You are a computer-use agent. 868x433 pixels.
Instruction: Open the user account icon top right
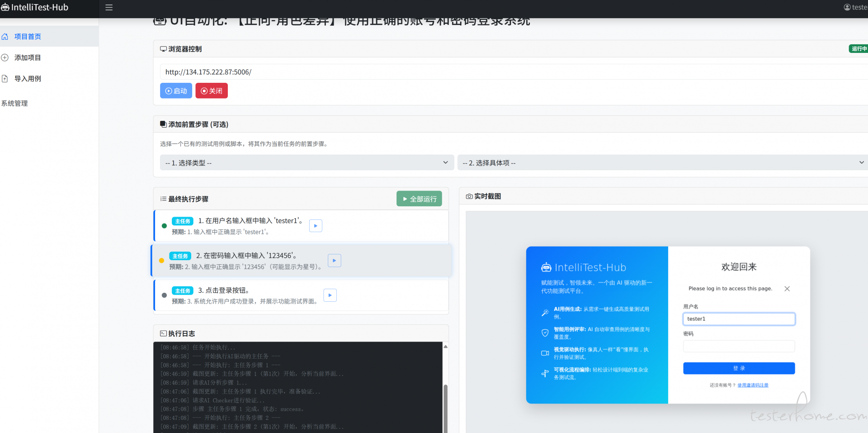pos(847,7)
